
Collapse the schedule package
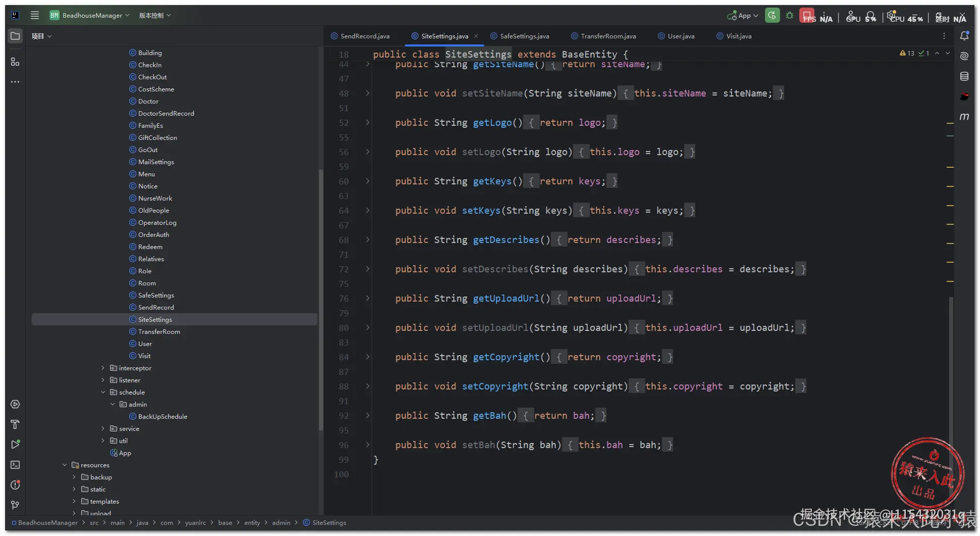(103, 392)
